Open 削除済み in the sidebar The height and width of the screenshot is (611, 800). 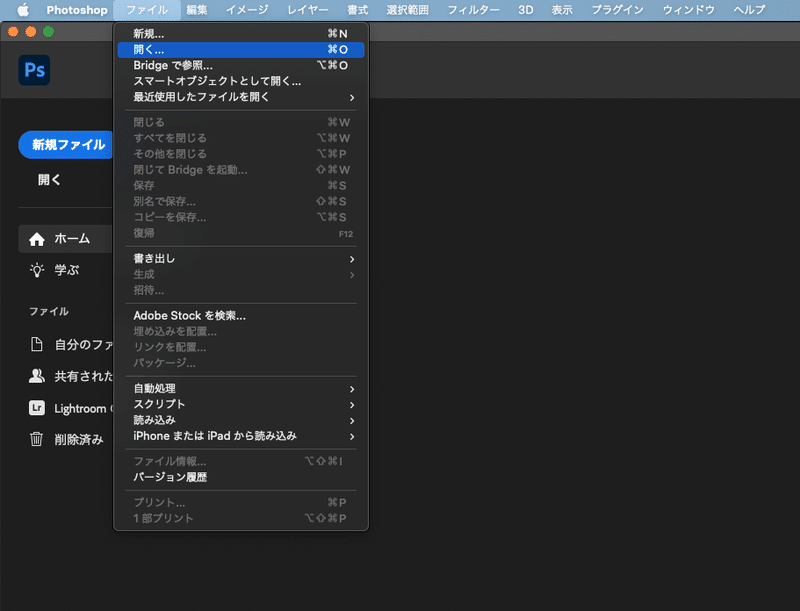point(79,440)
